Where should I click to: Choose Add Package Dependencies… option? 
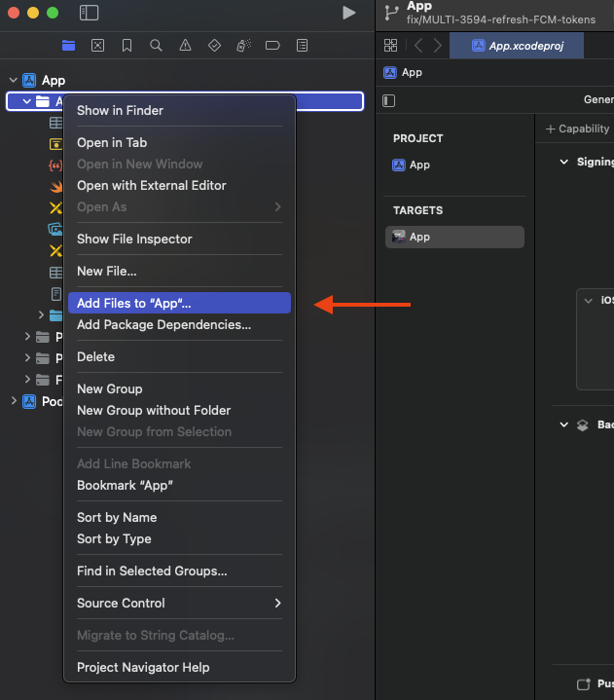[x=179, y=325]
